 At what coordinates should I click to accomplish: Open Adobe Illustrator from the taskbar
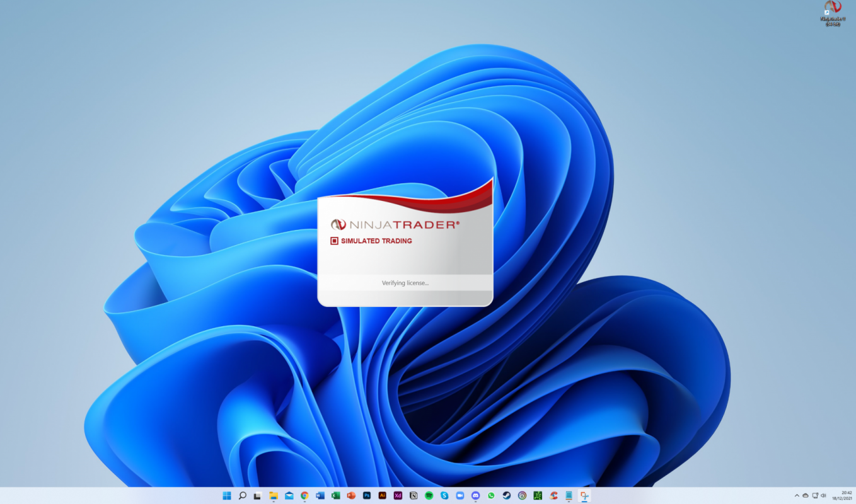382,496
